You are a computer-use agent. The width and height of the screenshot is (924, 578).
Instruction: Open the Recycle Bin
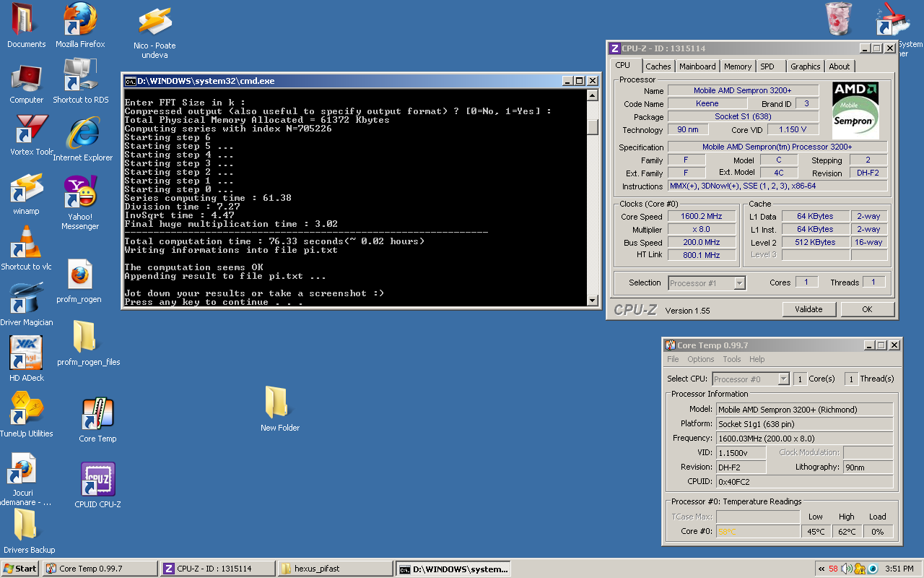click(839, 20)
